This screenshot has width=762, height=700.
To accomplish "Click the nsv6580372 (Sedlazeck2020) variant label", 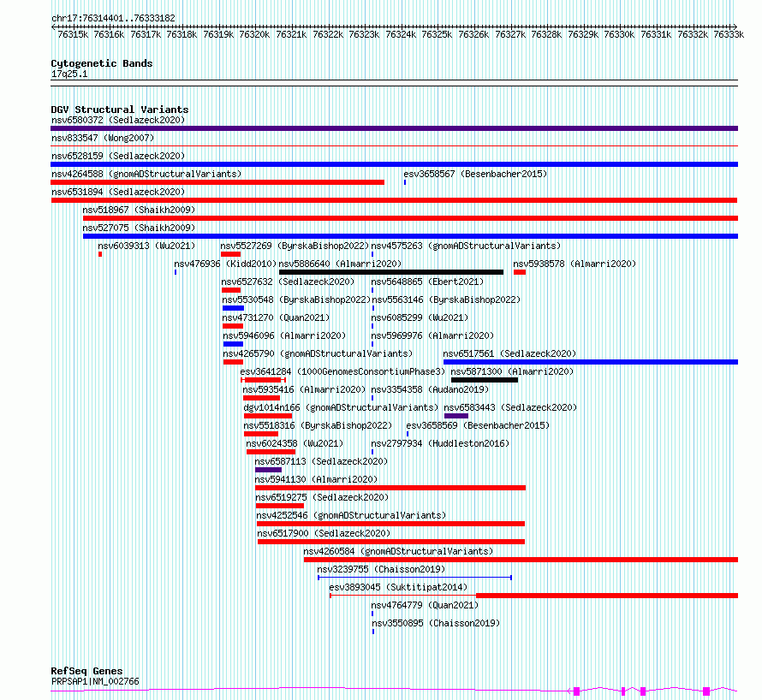I will (x=118, y=120).
